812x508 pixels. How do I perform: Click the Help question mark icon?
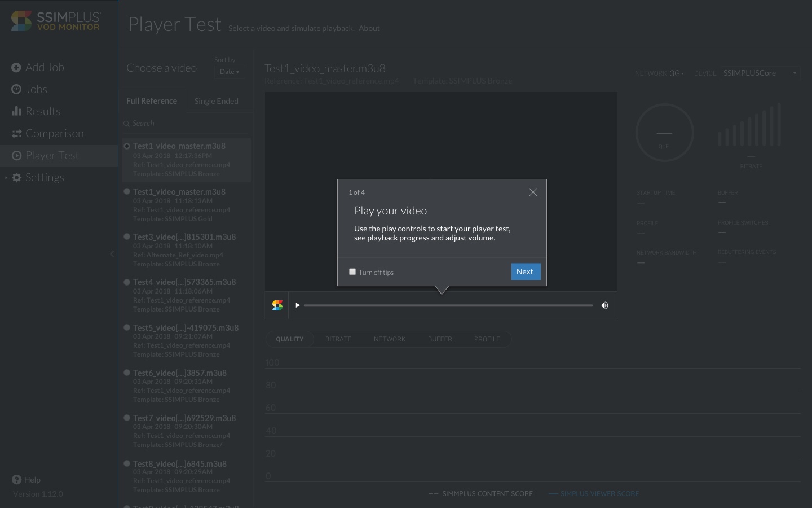coord(16,480)
